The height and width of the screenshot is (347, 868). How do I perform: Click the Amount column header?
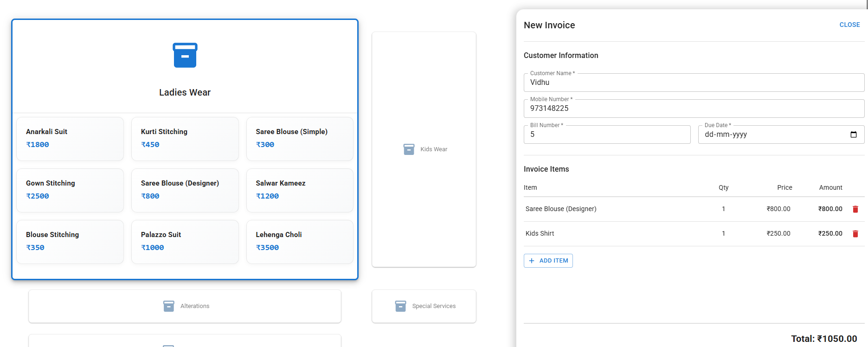pos(830,188)
